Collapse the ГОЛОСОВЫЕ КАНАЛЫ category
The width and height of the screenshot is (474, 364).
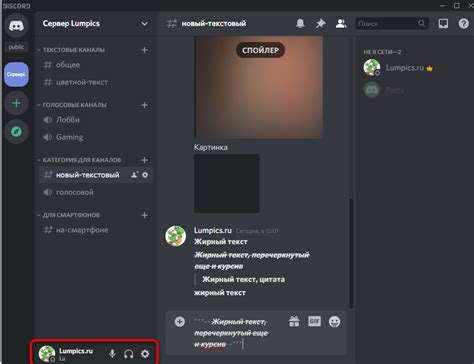(x=72, y=105)
